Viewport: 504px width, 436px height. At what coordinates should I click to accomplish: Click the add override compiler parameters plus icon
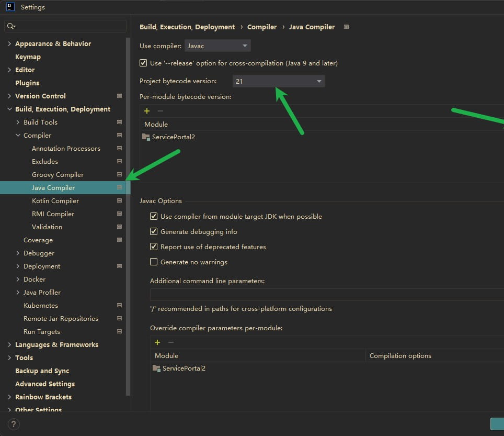coord(157,342)
